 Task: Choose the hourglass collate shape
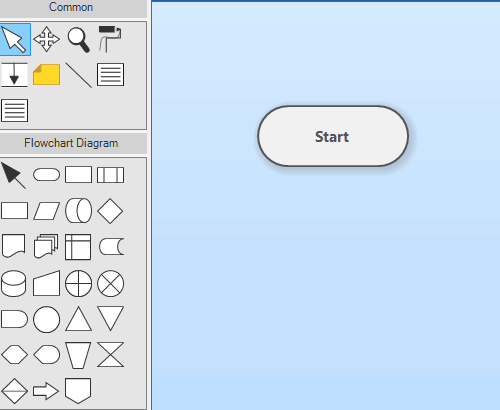(111, 355)
